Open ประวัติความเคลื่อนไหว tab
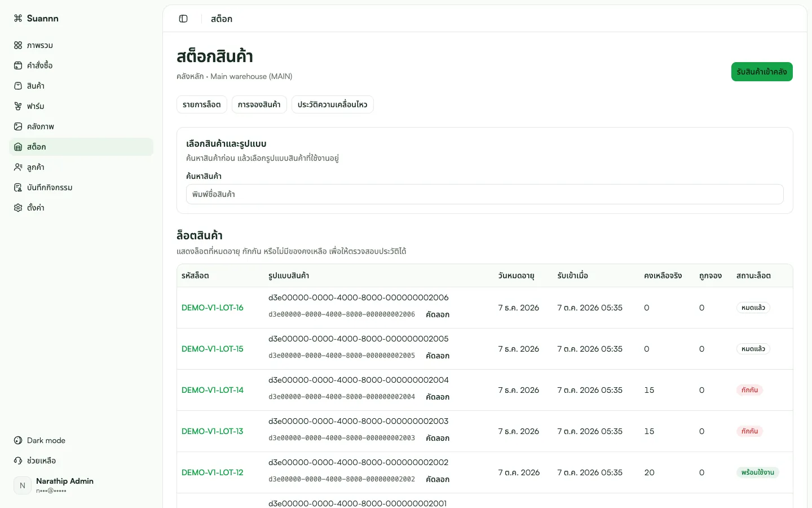The image size is (812, 508). (333, 104)
